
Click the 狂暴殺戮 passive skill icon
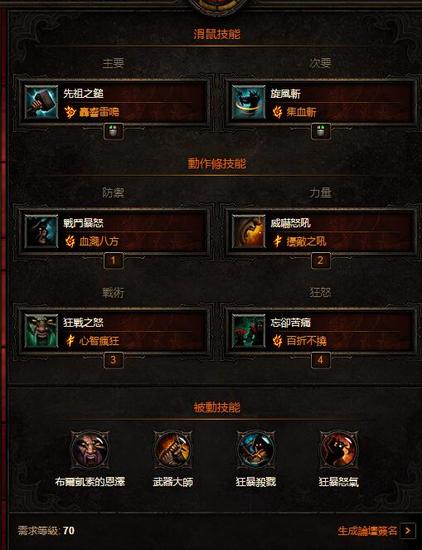coord(256,449)
